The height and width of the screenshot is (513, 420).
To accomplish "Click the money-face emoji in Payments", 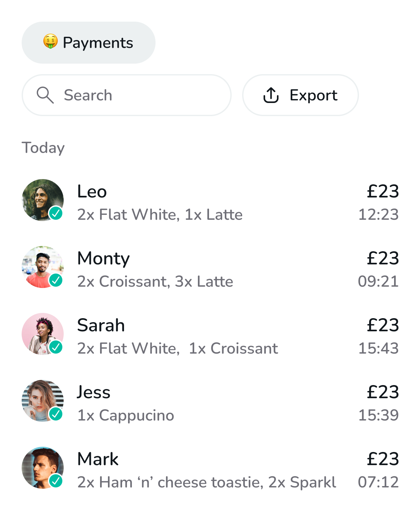I will coord(51,42).
